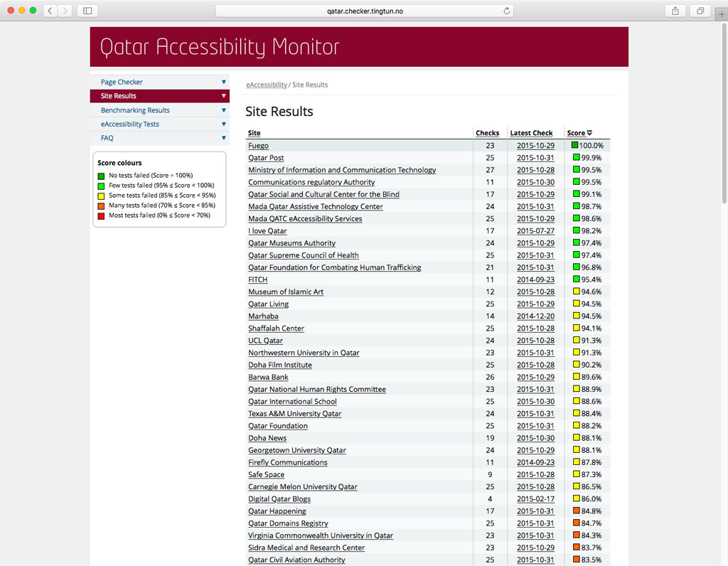Sort the table by Checks column
The width and height of the screenshot is (728, 566).
488,133
